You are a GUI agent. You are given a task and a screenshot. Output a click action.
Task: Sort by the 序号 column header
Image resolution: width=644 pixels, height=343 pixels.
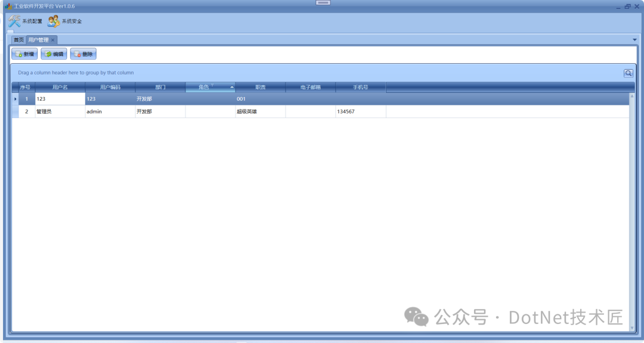pyautogui.click(x=25, y=87)
